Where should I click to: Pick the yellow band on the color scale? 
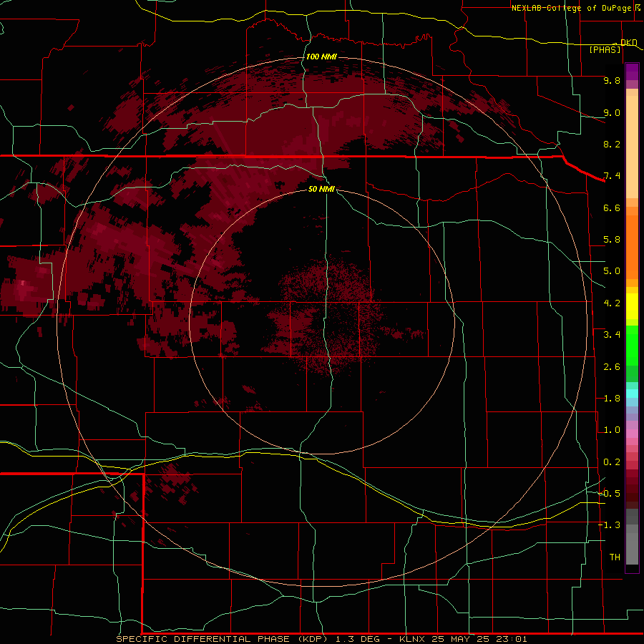coord(632,306)
